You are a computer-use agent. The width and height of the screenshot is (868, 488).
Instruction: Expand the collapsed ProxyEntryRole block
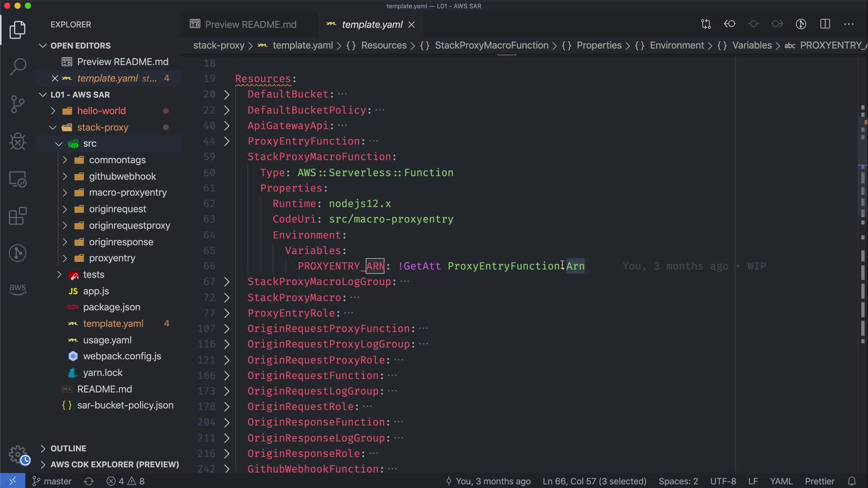(226, 313)
